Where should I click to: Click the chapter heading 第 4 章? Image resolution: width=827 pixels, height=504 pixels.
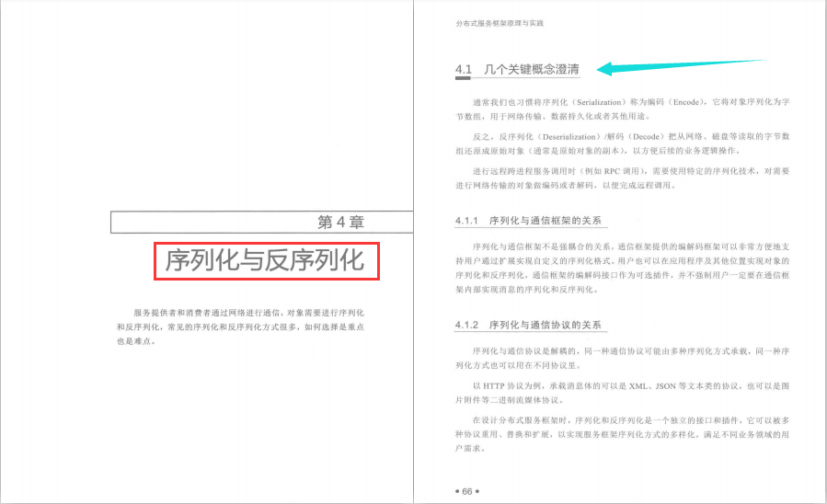340,222
